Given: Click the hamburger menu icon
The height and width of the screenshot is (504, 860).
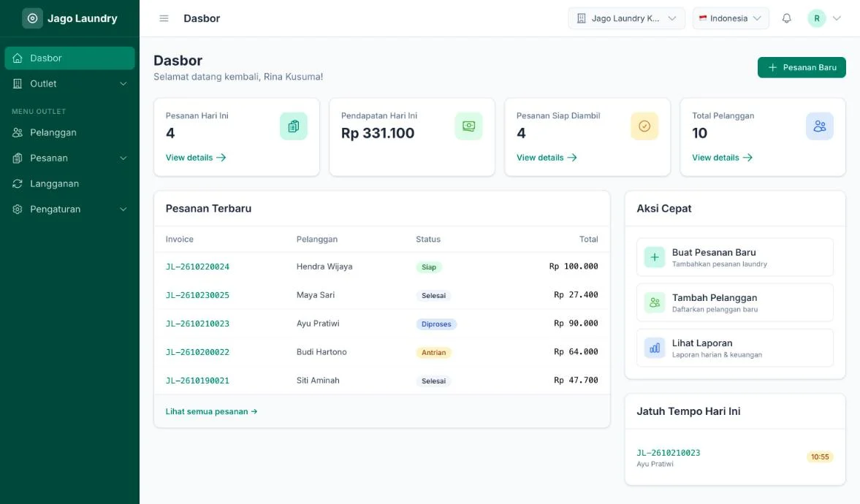Looking at the screenshot, I should tap(164, 18).
